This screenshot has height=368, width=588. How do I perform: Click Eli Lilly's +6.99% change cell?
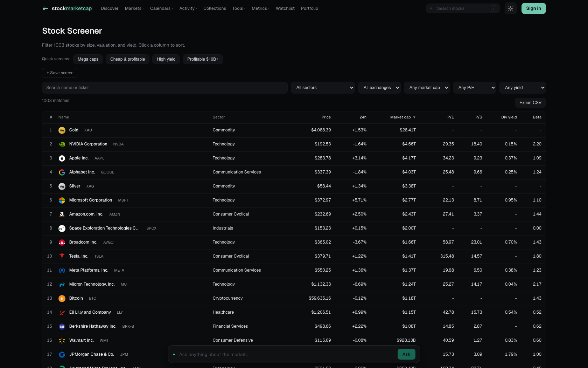click(x=359, y=312)
